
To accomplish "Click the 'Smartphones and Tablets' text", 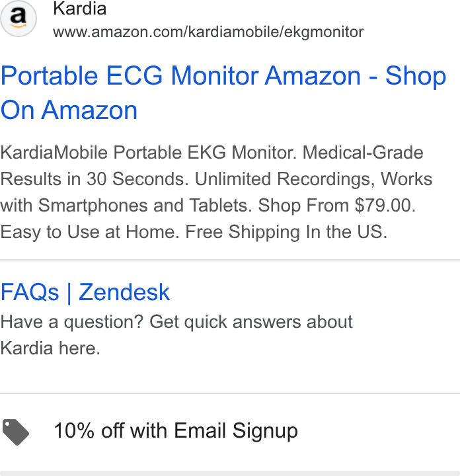I will click(145, 206).
